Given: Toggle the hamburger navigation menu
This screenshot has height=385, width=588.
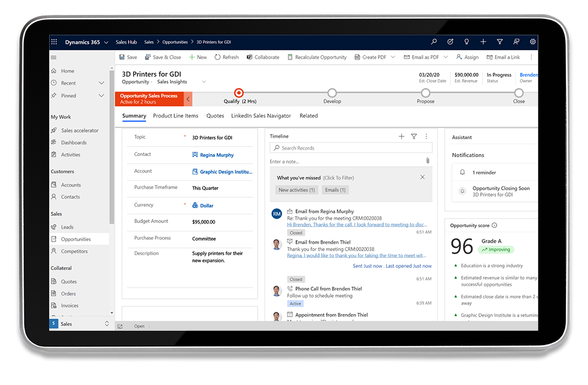Looking at the screenshot, I should [x=53, y=57].
